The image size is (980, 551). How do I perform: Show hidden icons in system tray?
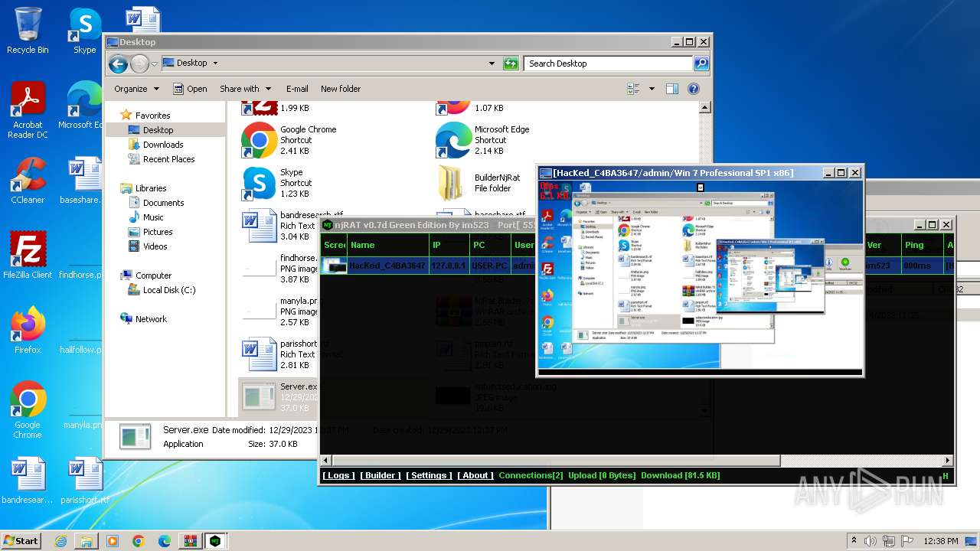(x=854, y=541)
